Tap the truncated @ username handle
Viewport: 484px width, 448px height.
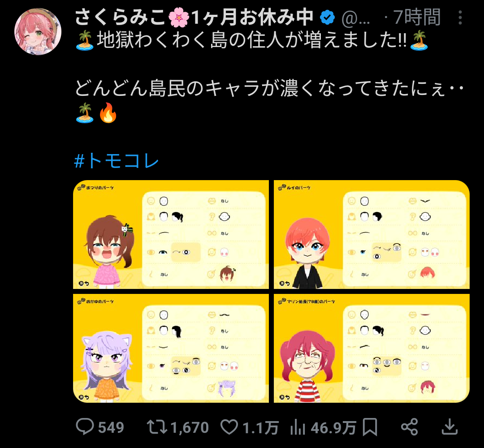[355, 18]
